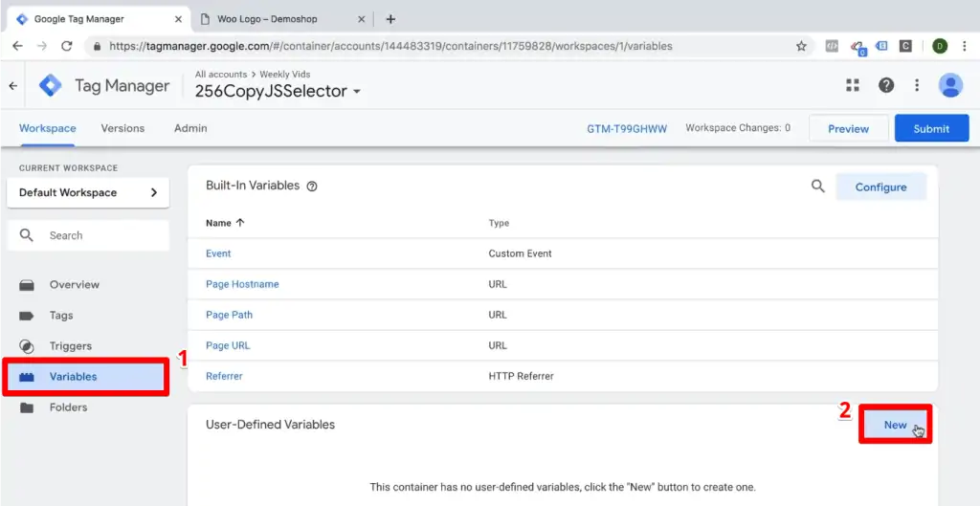
Task: Open the Page Hostname variable link
Action: [242, 284]
